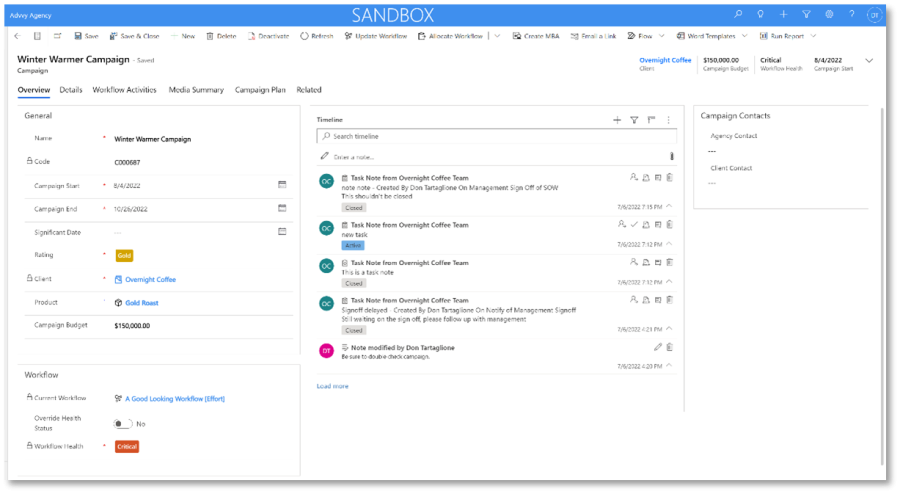Collapse the first timeline task note chevron
Viewport: 900px width, 494px height.
[x=670, y=207]
